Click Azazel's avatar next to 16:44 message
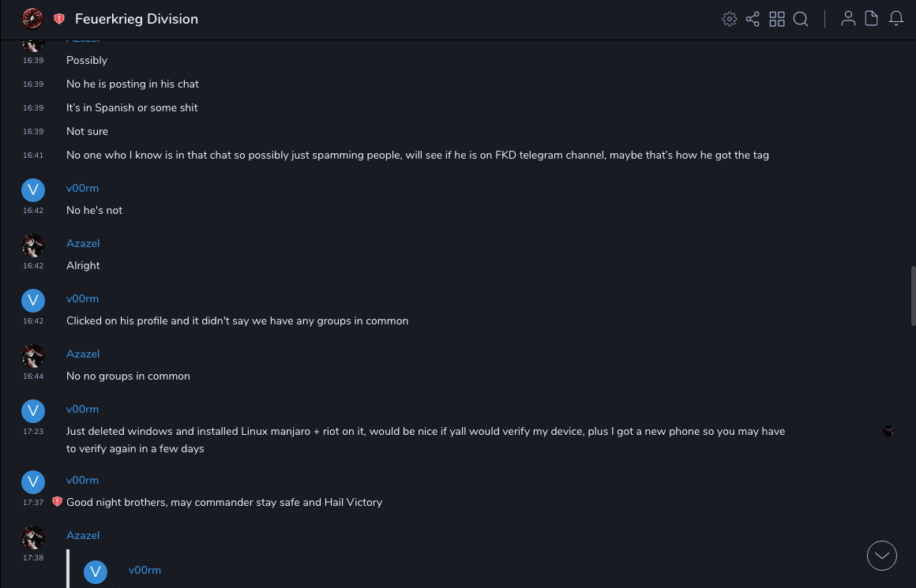This screenshot has height=588, width=916. (32, 356)
